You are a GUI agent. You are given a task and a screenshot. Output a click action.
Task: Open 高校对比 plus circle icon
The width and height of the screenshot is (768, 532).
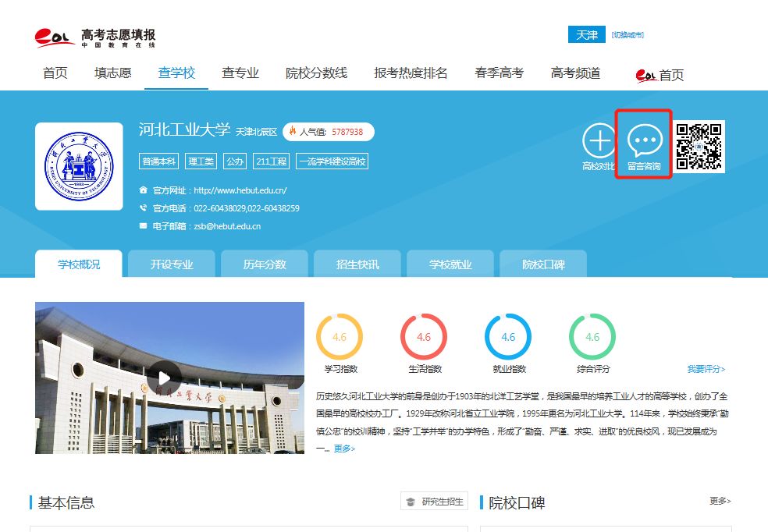click(599, 140)
